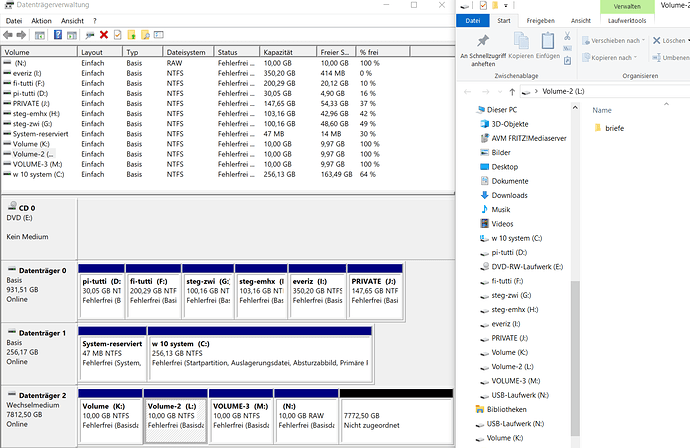The height and width of the screenshot is (448, 690).
Task: Open Help via the blue question-mark icon
Action: point(58,35)
